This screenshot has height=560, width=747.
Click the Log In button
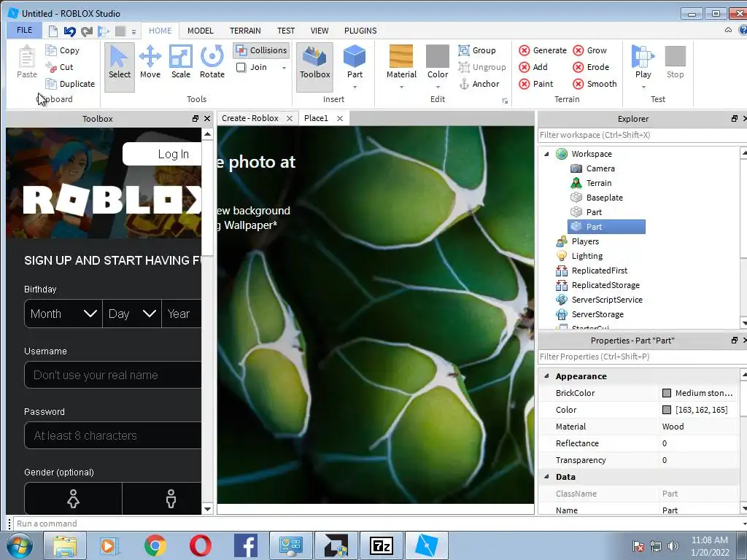[x=162, y=154]
